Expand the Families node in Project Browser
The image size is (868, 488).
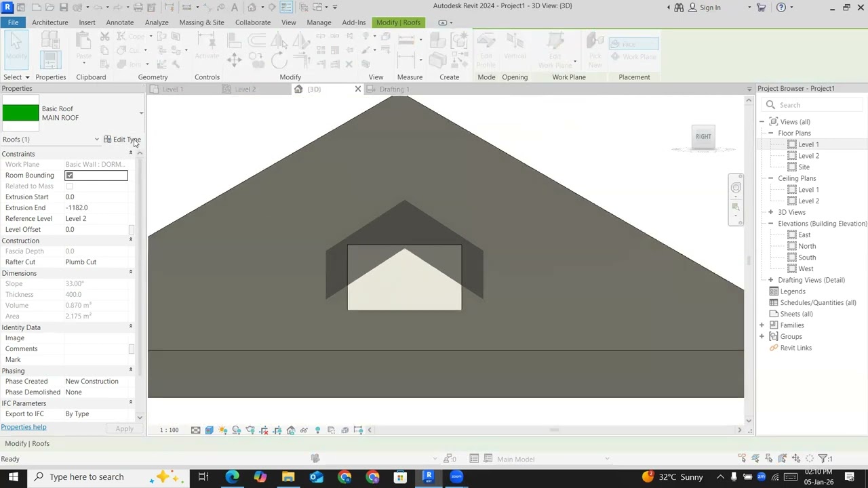[x=762, y=325]
